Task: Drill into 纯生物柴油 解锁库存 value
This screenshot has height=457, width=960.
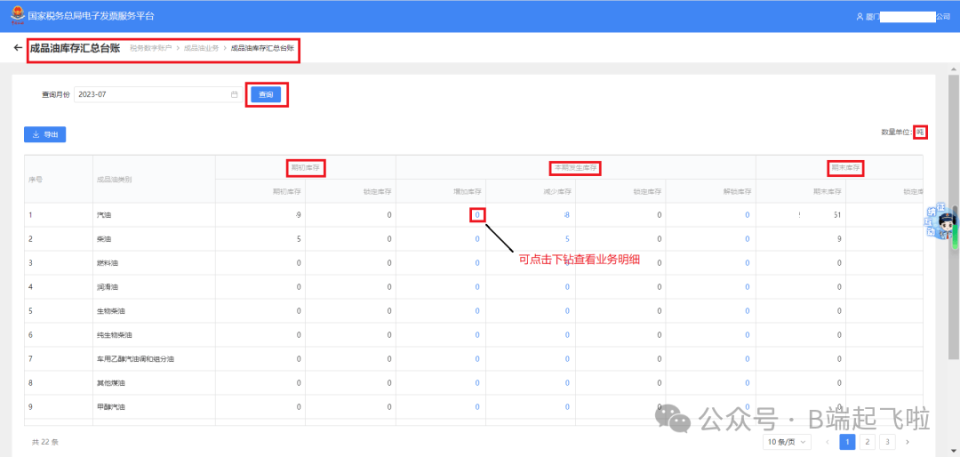Action: click(747, 335)
